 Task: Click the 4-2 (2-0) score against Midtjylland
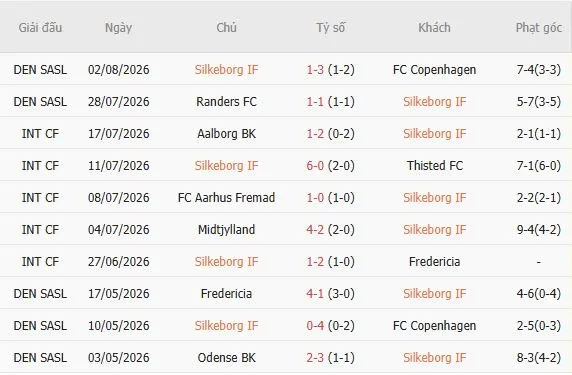click(330, 230)
